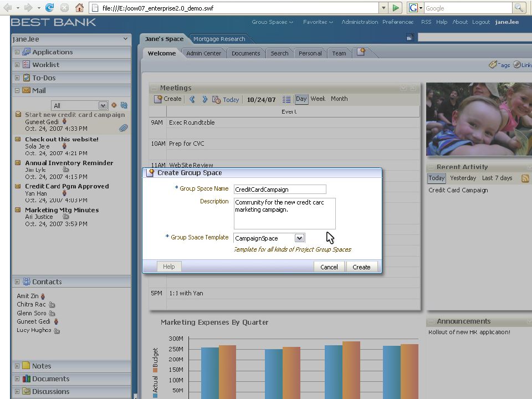Show Last 7 days activity
This screenshot has height=399, width=532.
(x=497, y=178)
